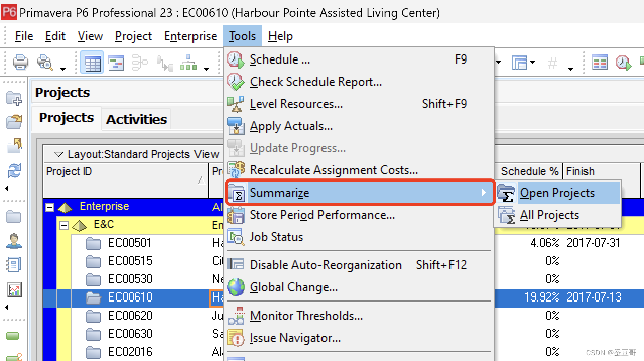Select project EC00515 row
Screen dimensions: 644x361
(130, 261)
